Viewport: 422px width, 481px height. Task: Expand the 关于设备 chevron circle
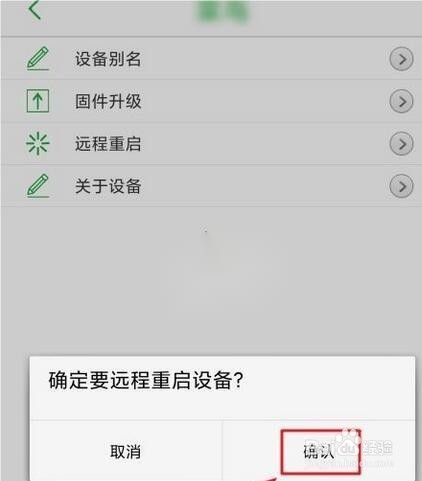pos(401,186)
